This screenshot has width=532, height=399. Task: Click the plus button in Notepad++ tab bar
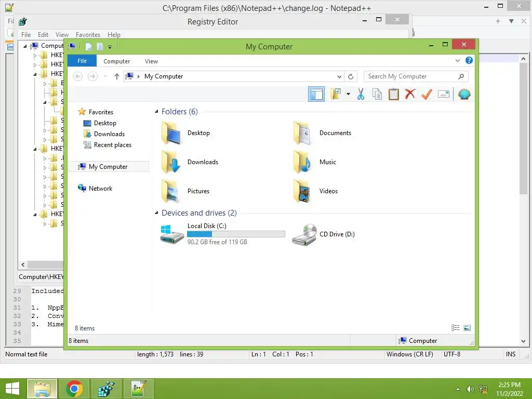498,21
